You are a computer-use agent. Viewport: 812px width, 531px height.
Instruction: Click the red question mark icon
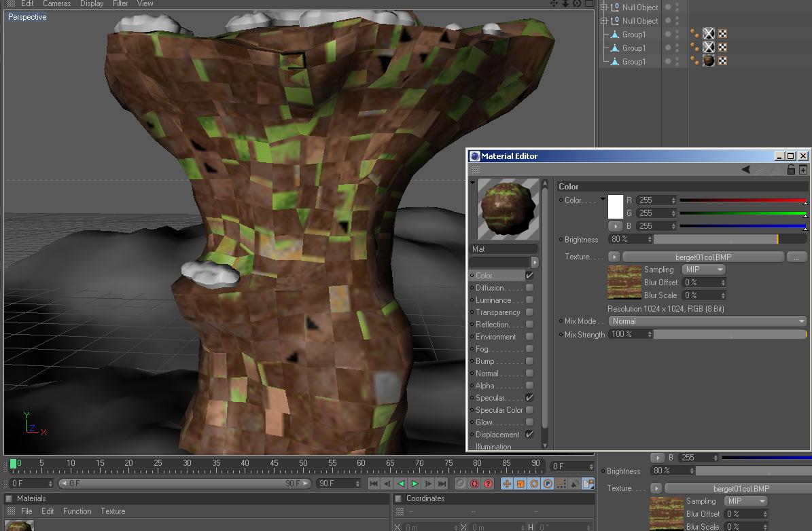488,483
